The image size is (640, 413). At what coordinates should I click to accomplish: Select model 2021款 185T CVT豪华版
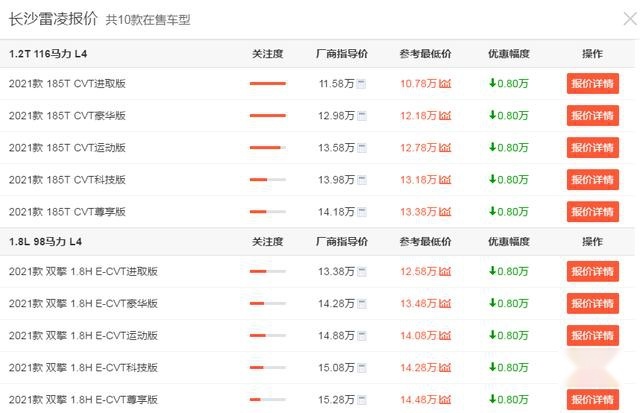(67, 115)
